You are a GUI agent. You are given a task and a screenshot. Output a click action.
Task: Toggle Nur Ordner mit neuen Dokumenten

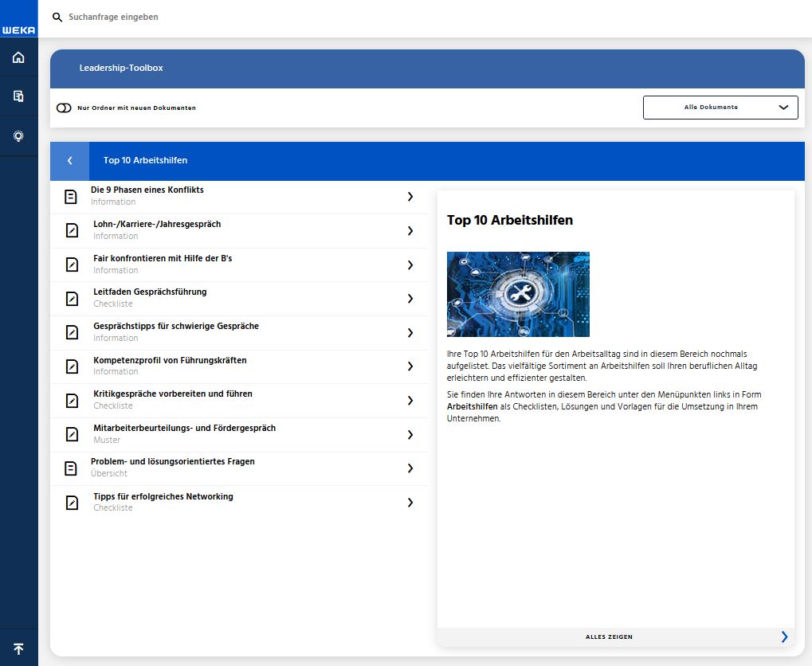pyautogui.click(x=64, y=108)
